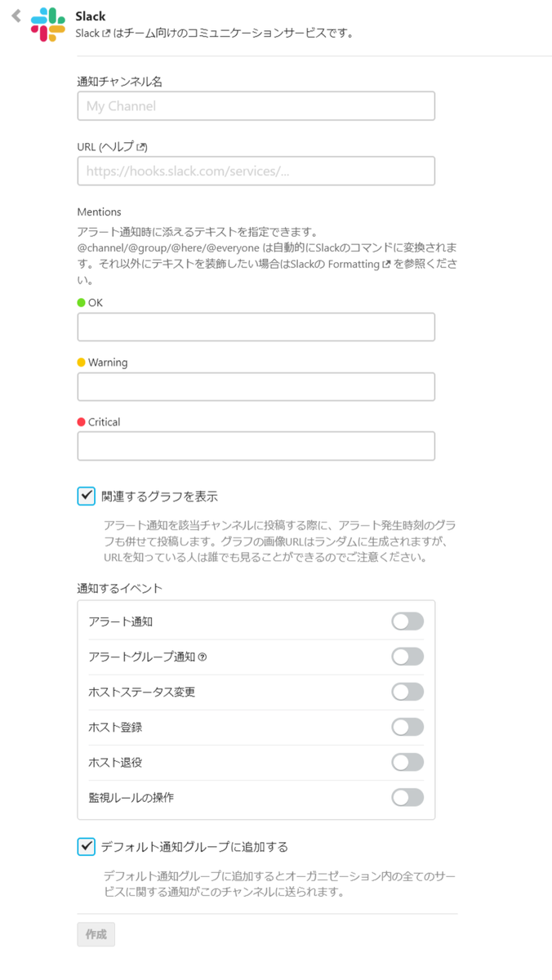Click the 作成 create button
The width and height of the screenshot is (552, 980).
coord(96,934)
